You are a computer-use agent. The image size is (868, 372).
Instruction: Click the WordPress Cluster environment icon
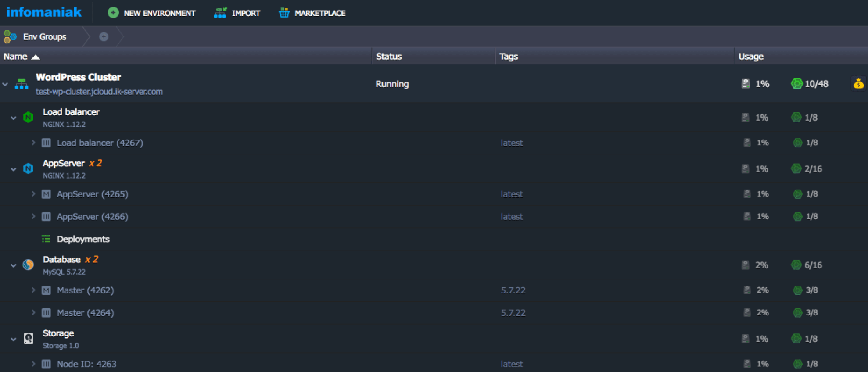22,84
